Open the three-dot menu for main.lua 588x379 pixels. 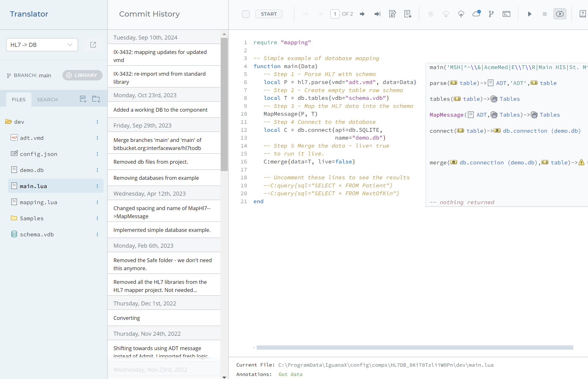point(97,186)
